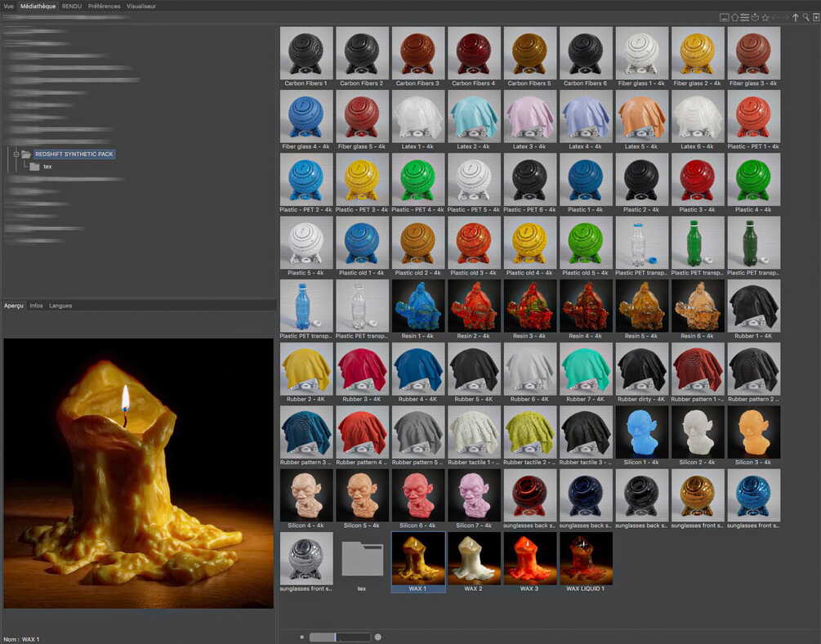The width and height of the screenshot is (821, 644).
Task: Select the Rubber dirty - 4K material
Action: tap(642, 373)
